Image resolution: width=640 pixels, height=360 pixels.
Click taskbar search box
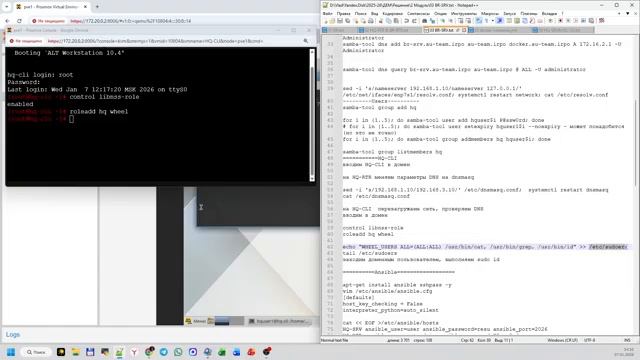pos(36,352)
